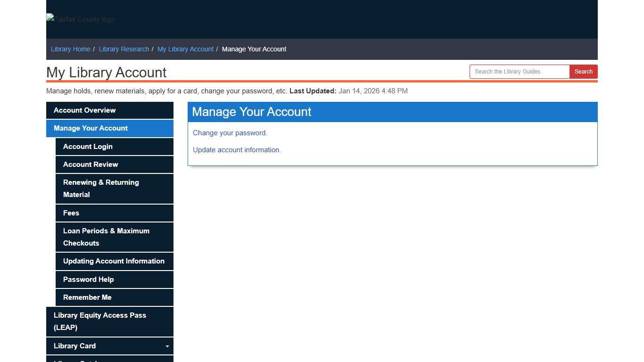Open the Password Help page
Screen dimensions: 644x362
(x=88, y=279)
